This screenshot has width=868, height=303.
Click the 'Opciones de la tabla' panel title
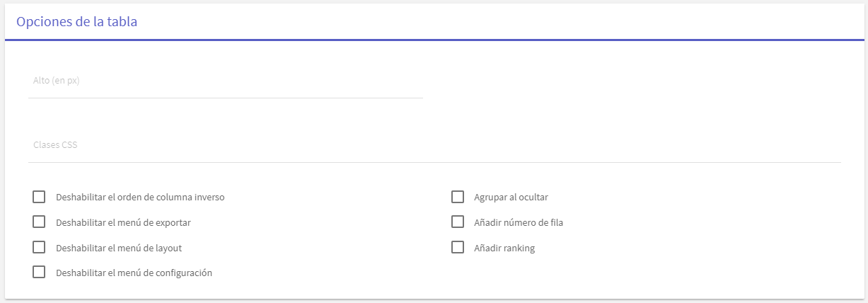coord(76,22)
